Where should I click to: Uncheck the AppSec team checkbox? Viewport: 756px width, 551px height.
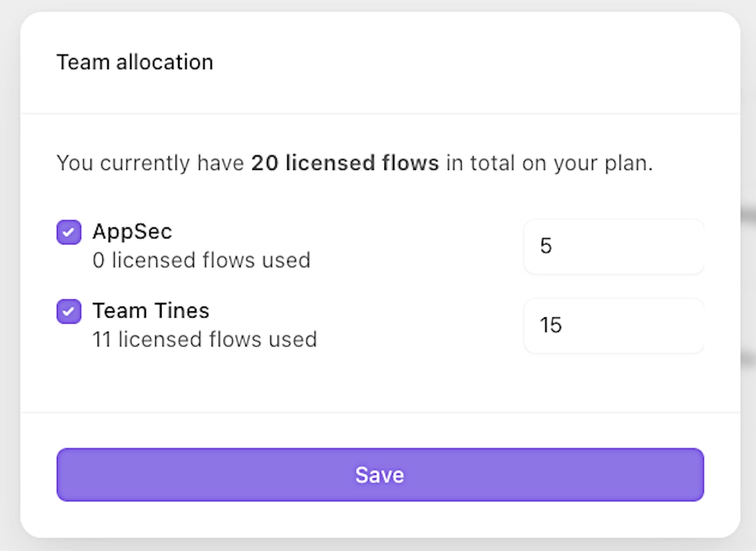point(69,232)
